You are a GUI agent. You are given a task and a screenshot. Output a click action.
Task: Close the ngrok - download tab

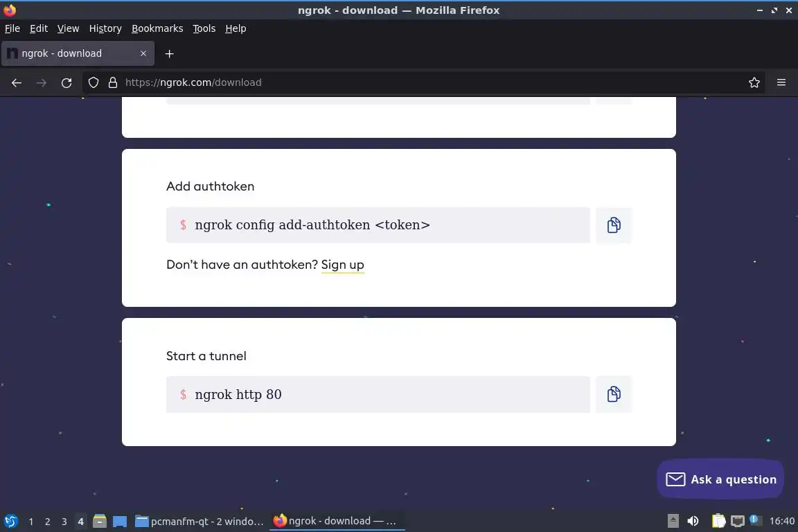point(143,53)
